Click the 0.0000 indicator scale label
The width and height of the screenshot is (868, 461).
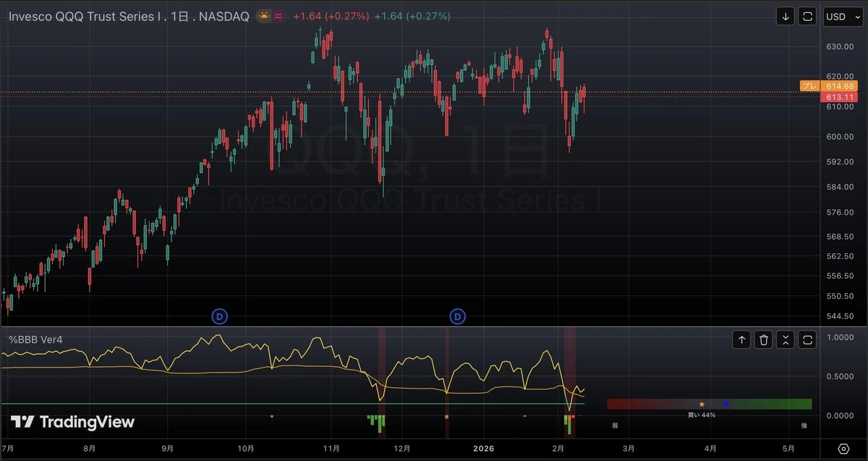(839, 415)
